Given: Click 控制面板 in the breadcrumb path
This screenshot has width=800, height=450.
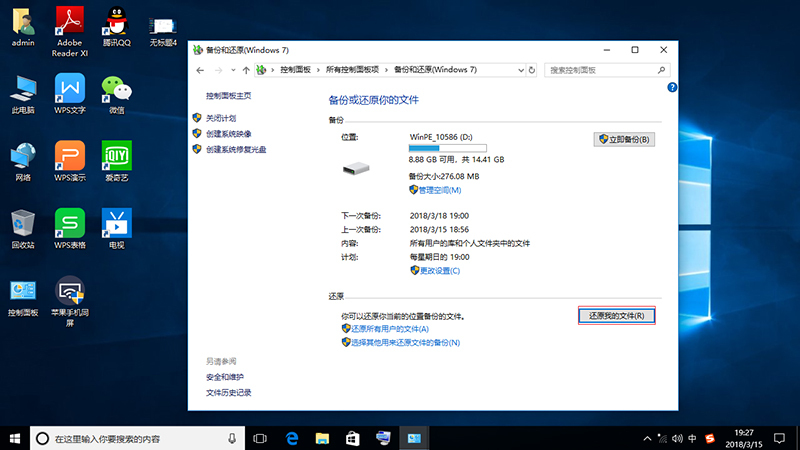Looking at the screenshot, I should 295,70.
